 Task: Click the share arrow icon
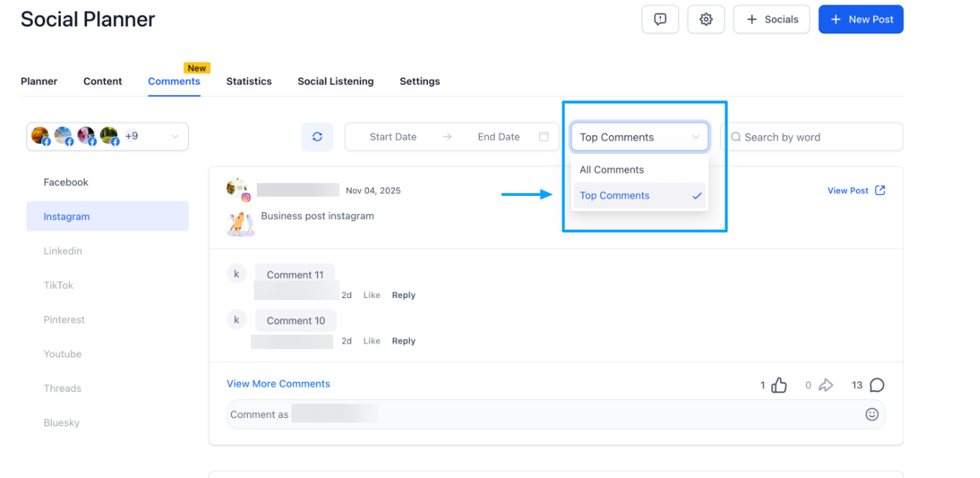[x=825, y=385]
